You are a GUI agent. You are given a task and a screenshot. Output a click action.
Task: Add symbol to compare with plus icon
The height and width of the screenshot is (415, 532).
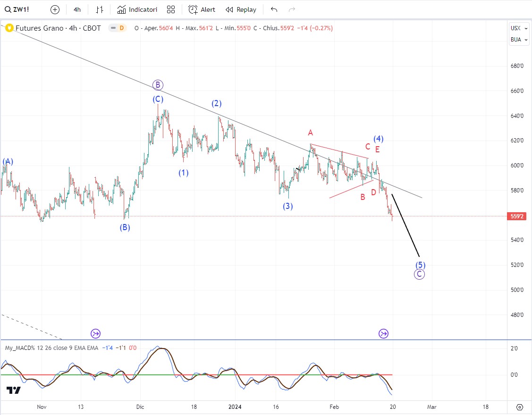[x=55, y=9]
